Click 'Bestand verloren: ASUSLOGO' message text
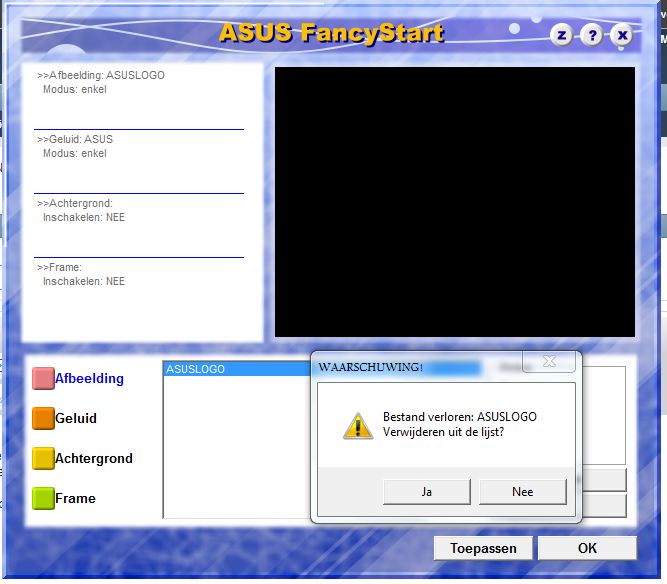 tap(460, 417)
